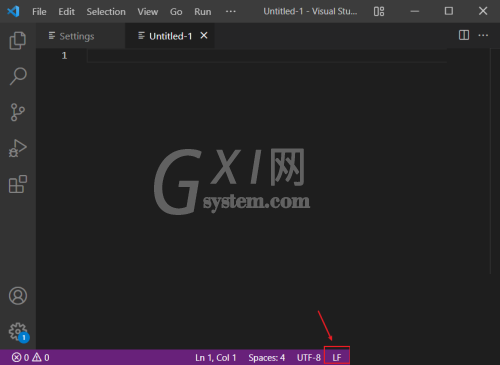Open the Run menu
The image size is (500, 365).
click(203, 12)
